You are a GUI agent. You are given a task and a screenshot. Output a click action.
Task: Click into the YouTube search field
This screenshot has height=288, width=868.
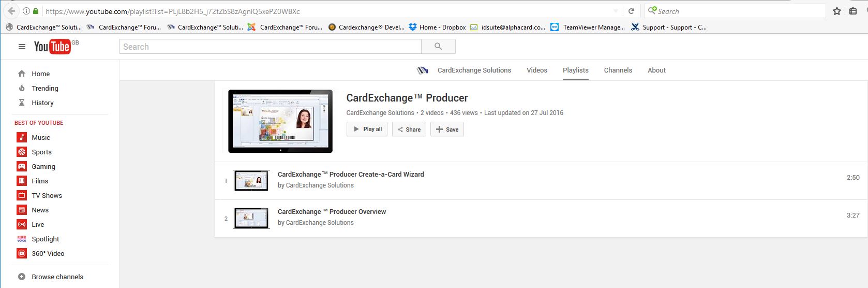pyautogui.click(x=271, y=47)
